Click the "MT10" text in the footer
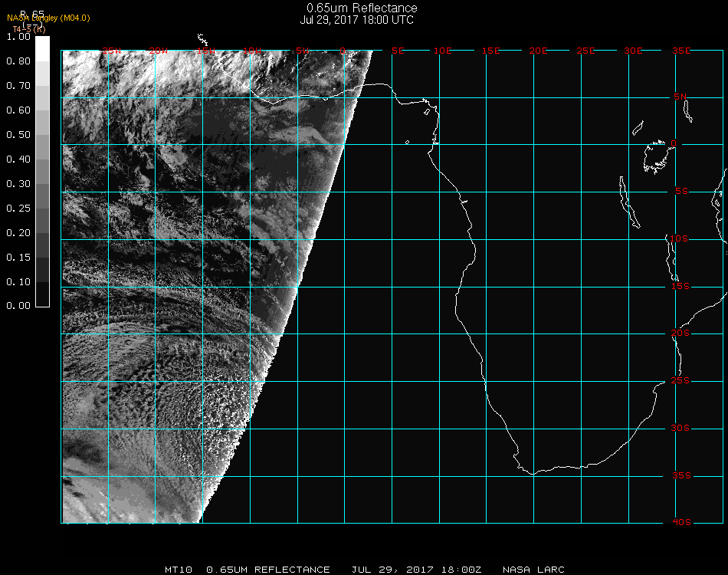 [x=179, y=570]
